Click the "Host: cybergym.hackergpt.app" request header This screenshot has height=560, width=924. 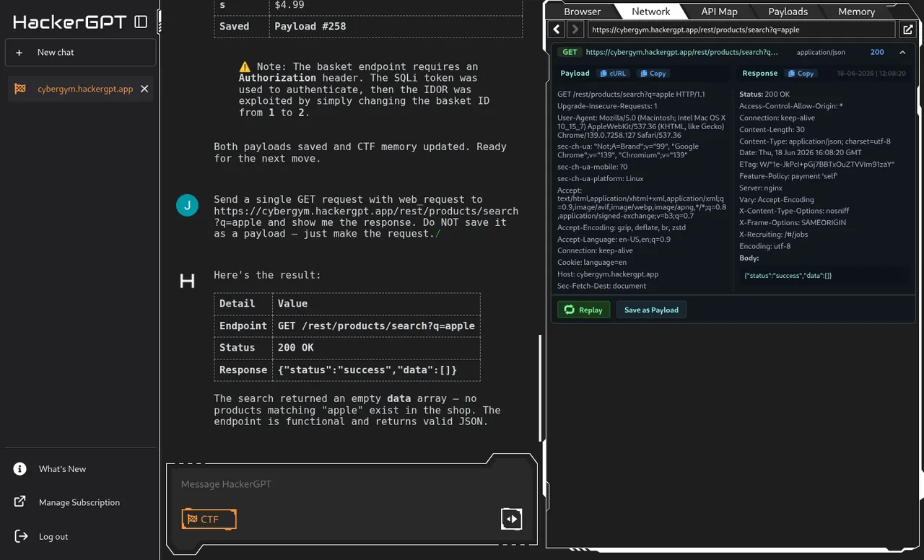point(608,274)
